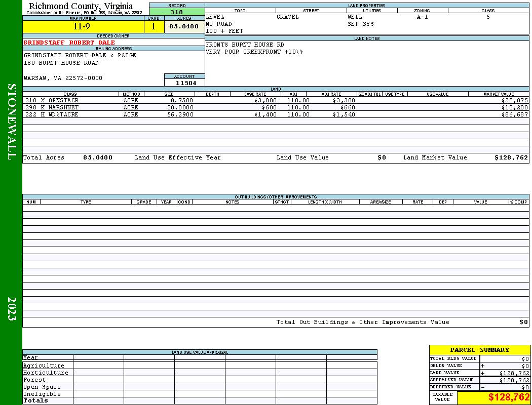The height and width of the screenshot is (405, 532).
Task: Select % COMP column header
Action: click(518, 202)
